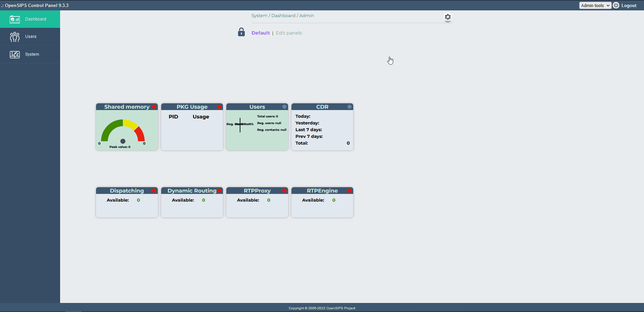Click the blue status dot on Users panel

(284, 107)
